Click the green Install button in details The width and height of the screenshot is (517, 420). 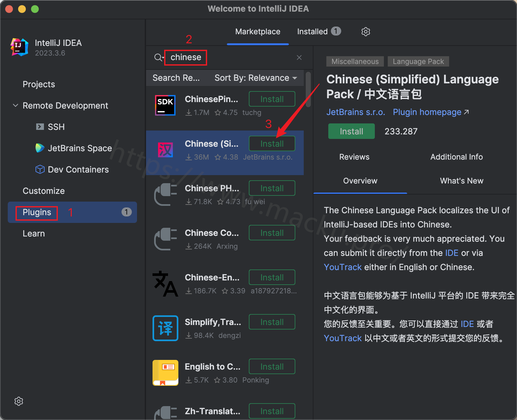coord(351,131)
